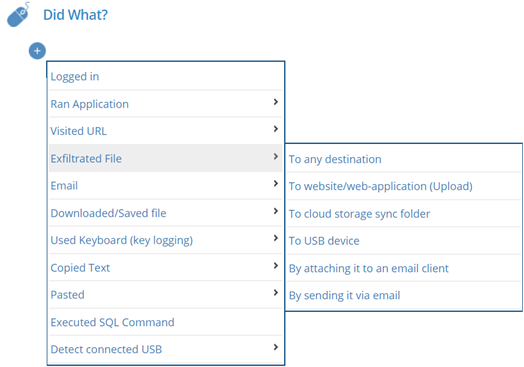Click the blue plus add button
This screenshot has height=367, width=524.
pos(37,51)
